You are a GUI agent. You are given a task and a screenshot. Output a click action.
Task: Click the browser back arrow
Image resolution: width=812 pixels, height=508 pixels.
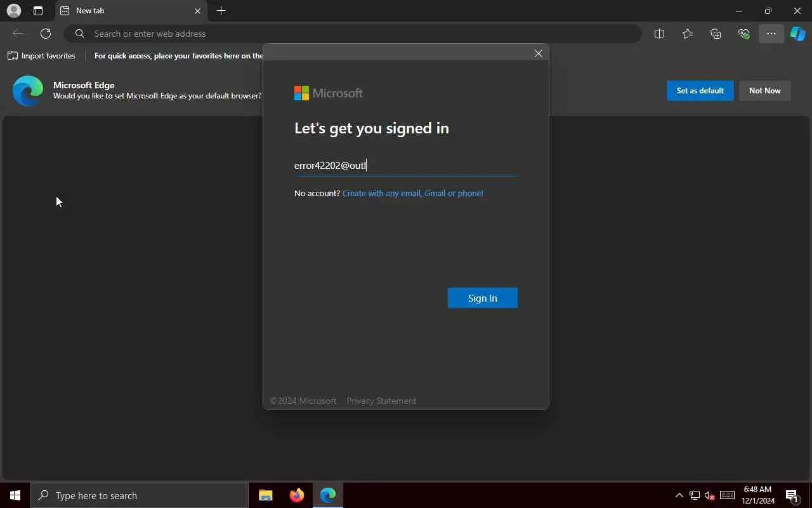pos(18,34)
